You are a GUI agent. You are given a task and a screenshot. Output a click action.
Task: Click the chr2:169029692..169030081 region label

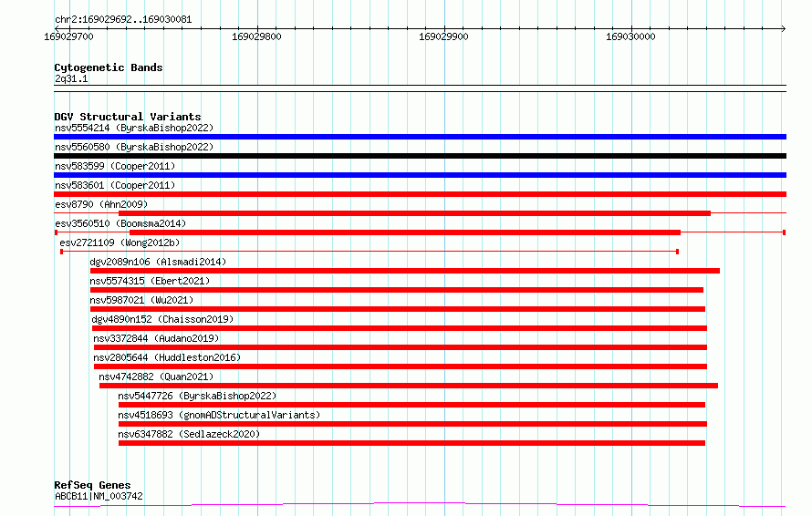tap(123, 20)
